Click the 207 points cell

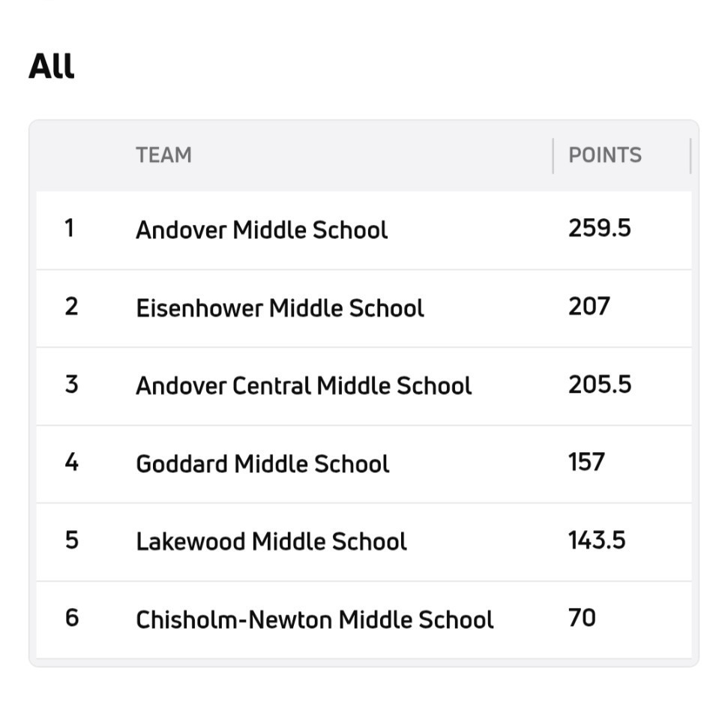point(589,307)
